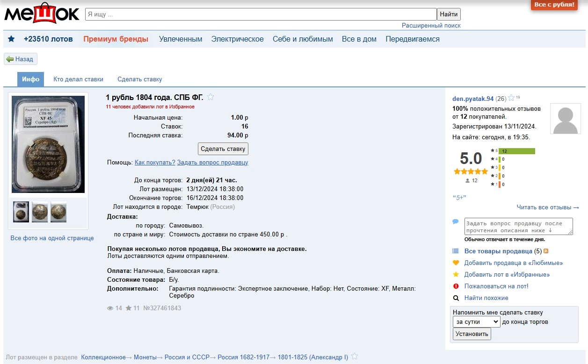
Task: Open the reminder time dropdown 'за сутки'
Action: pos(476,321)
